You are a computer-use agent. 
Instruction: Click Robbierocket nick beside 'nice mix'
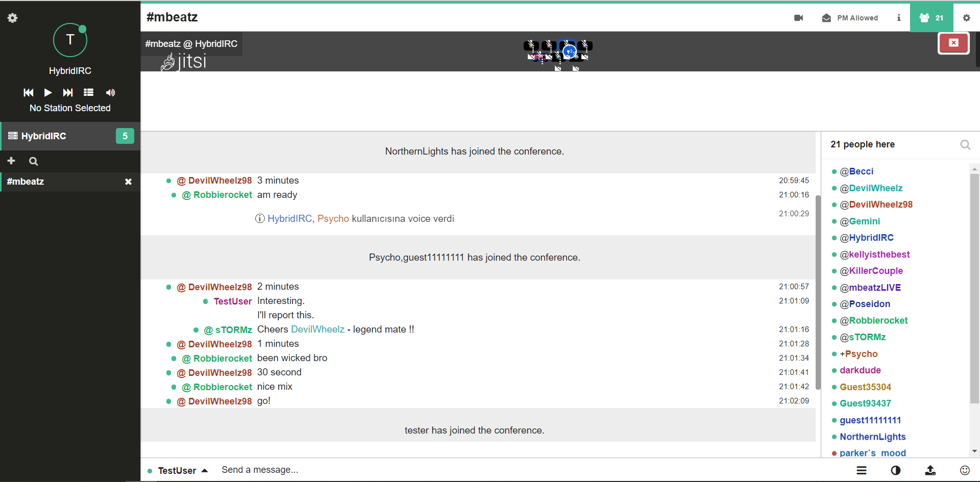coord(223,387)
